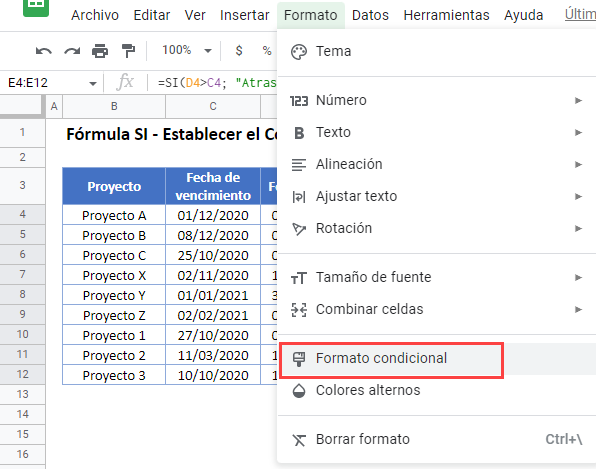Open the Insertar menu
Image resolution: width=596 pixels, height=469 pixels.
pos(245,15)
